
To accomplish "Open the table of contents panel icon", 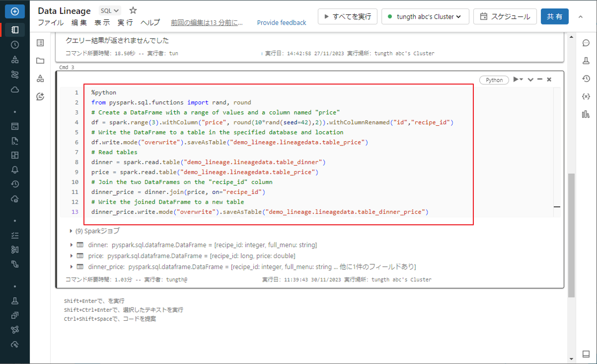I will click(x=40, y=43).
